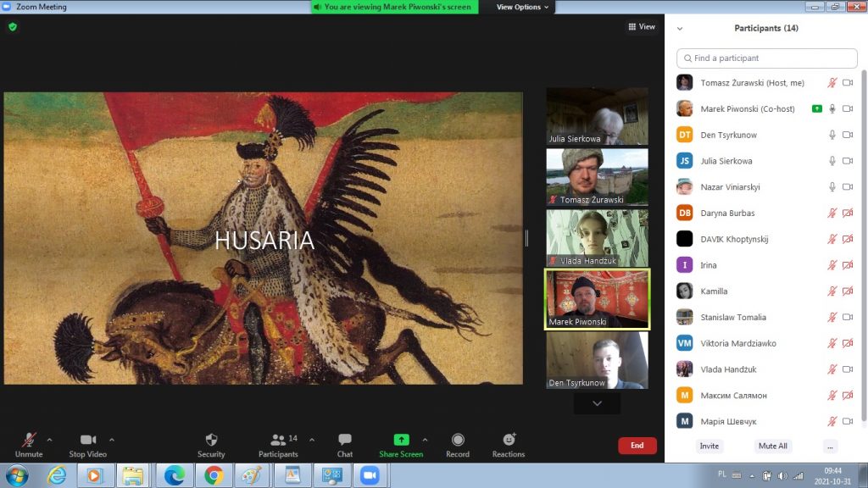Open the View layout menu
Screen dimensions: 868x488
pos(642,27)
